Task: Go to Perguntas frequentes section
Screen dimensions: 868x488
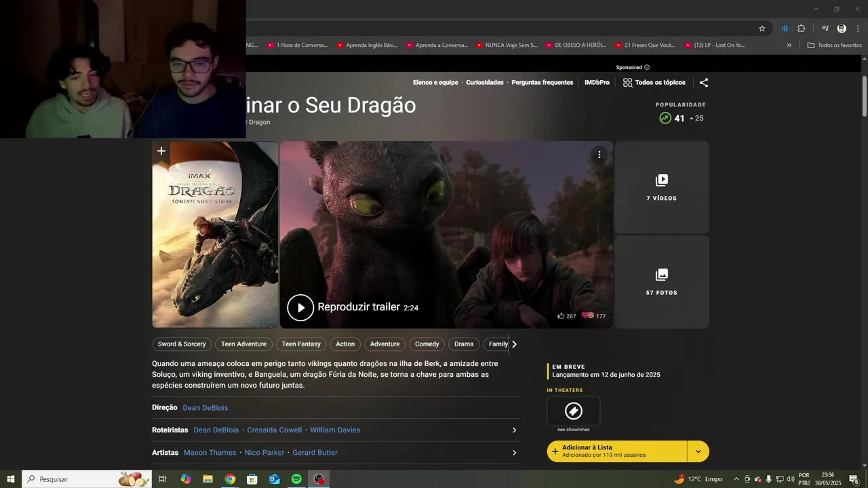Action: (542, 83)
